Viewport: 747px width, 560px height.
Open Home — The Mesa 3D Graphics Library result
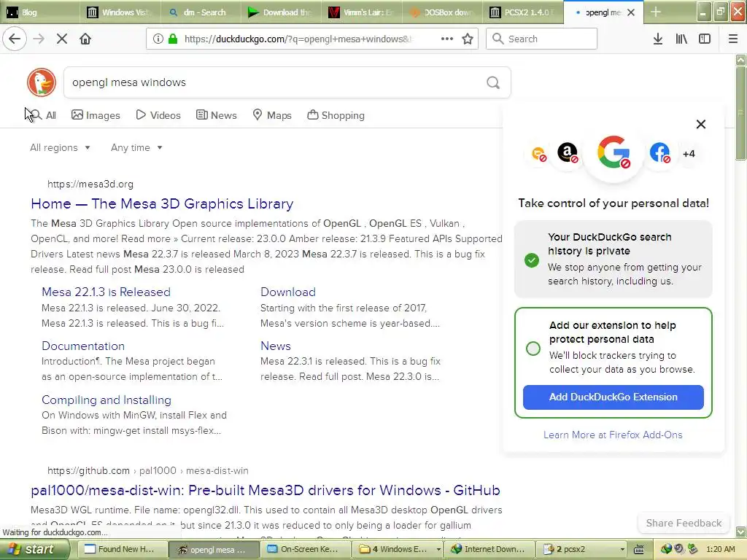click(x=162, y=204)
